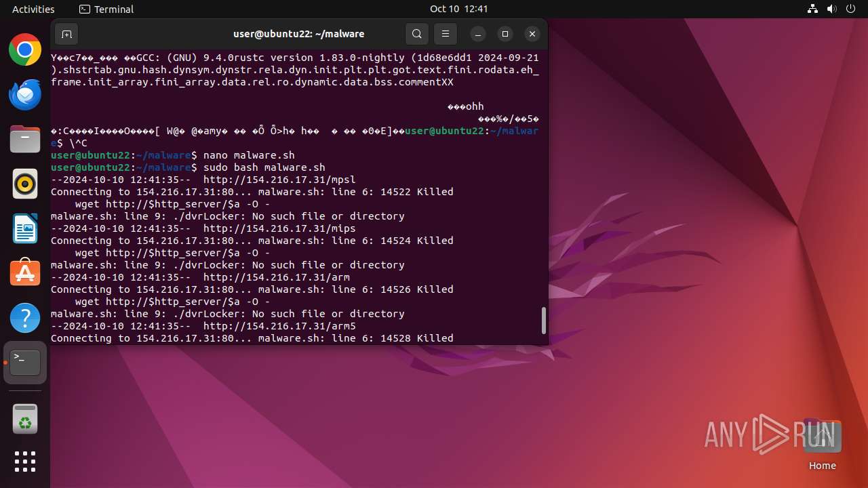Open a new terminal tab

coord(66,34)
